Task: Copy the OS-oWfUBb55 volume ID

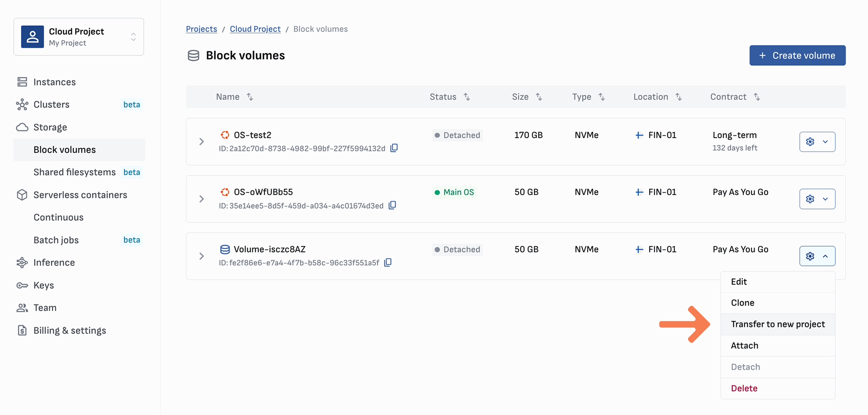Action: click(x=392, y=205)
